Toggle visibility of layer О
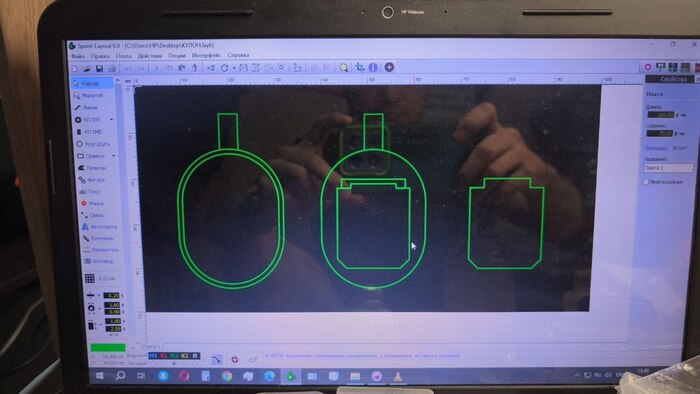This screenshot has height=394, width=700. [x=195, y=356]
